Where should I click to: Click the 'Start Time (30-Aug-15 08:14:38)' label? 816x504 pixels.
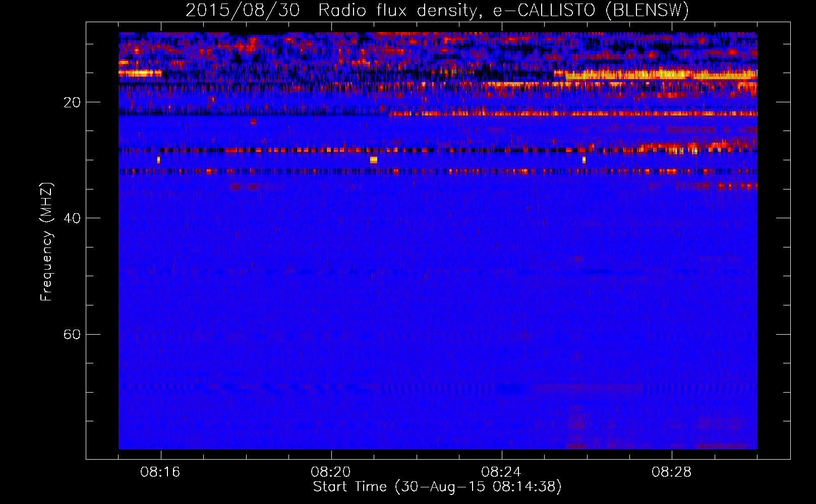[x=437, y=487]
